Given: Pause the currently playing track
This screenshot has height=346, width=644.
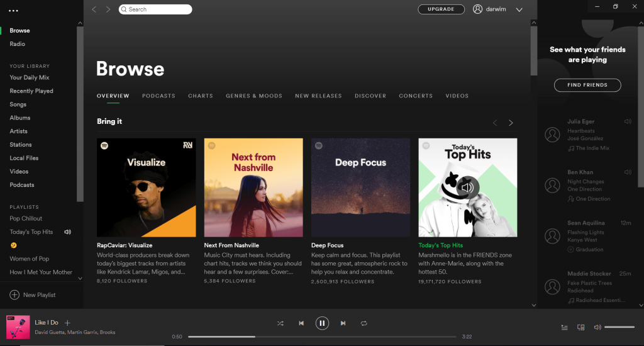Looking at the screenshot, I should coord(321,323).
